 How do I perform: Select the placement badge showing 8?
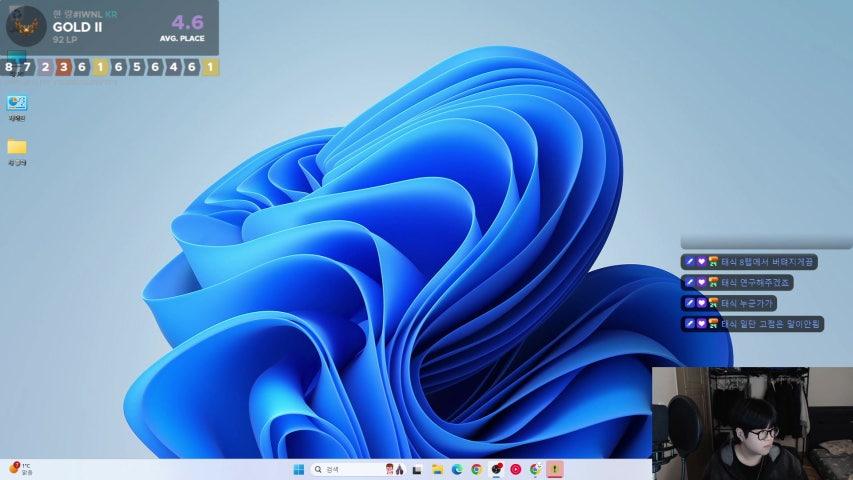point(9,67)
